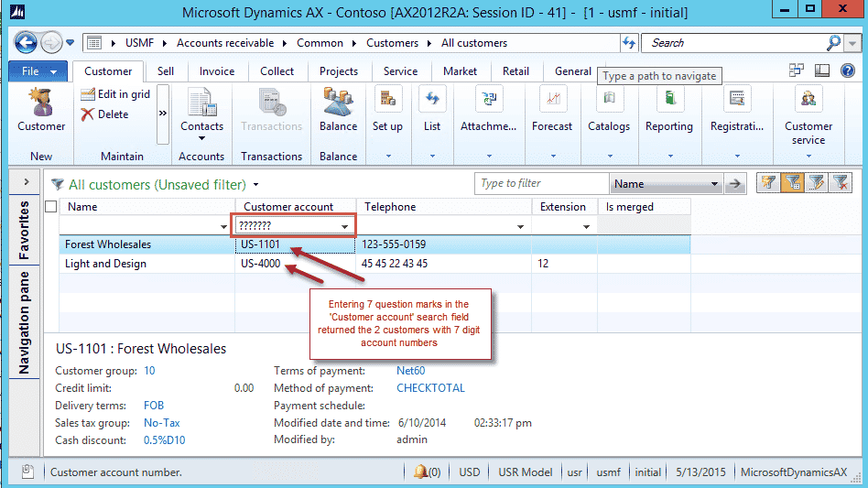Screen dimensions: 868x488
Task: Click the Search input field
Action: tap(733, 43)
